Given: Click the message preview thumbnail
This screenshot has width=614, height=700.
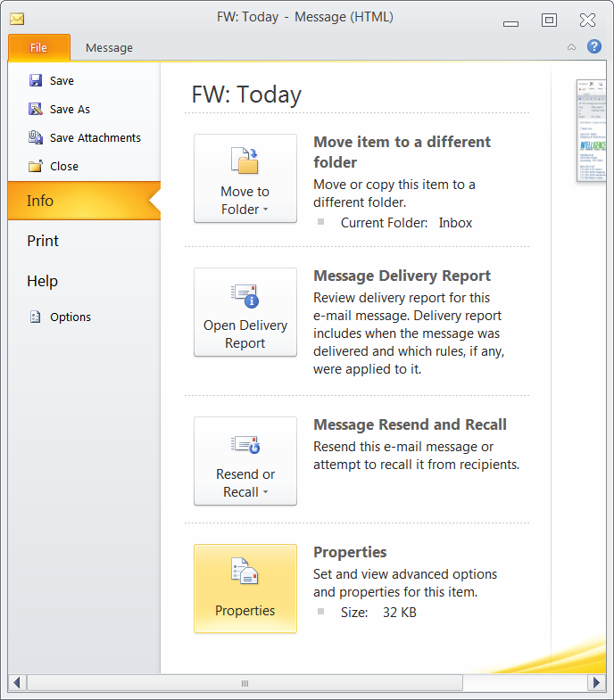Looking at the screenshot, I should coord(591,130).
